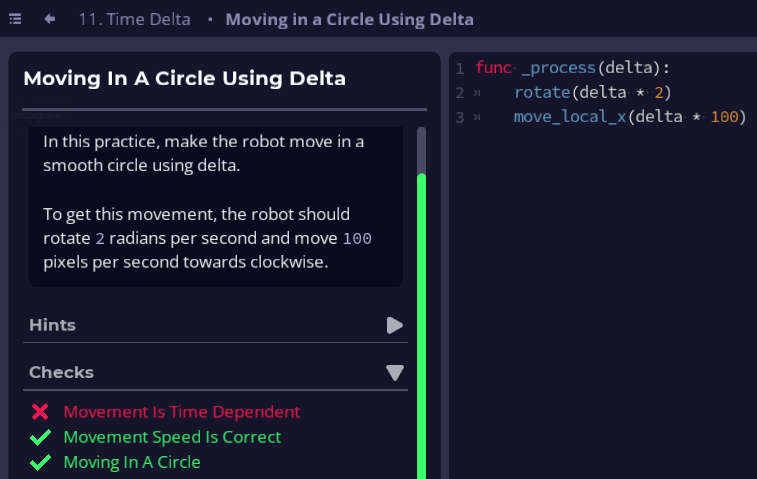Select the Movement Speed Is Correct check
The image size is (757, 479).
click(x=172, y=437)
